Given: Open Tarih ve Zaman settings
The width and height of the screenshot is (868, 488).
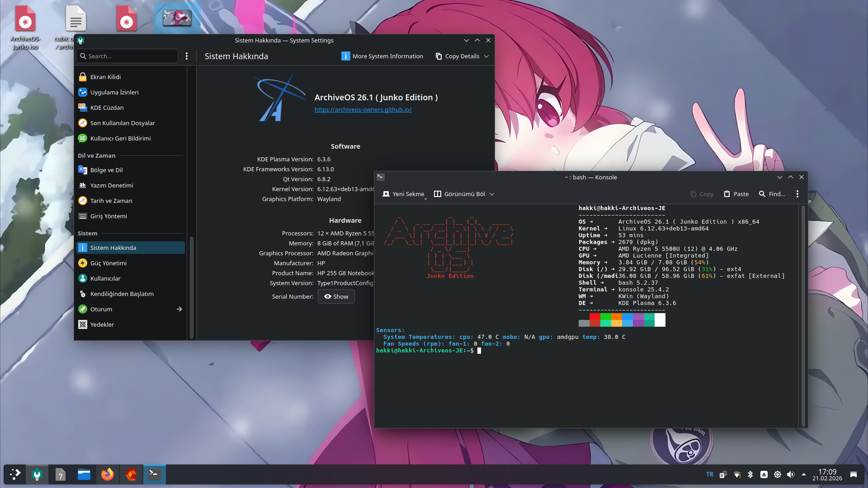Looking at the screenshot, I should click(x=111, y=201).
